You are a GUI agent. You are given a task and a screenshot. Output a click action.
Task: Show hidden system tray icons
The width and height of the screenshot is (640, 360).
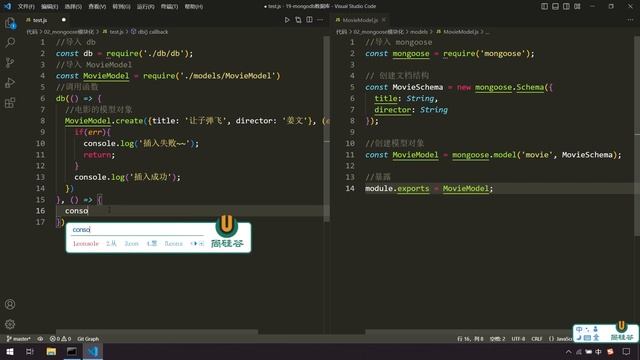(x=569, y=351)
